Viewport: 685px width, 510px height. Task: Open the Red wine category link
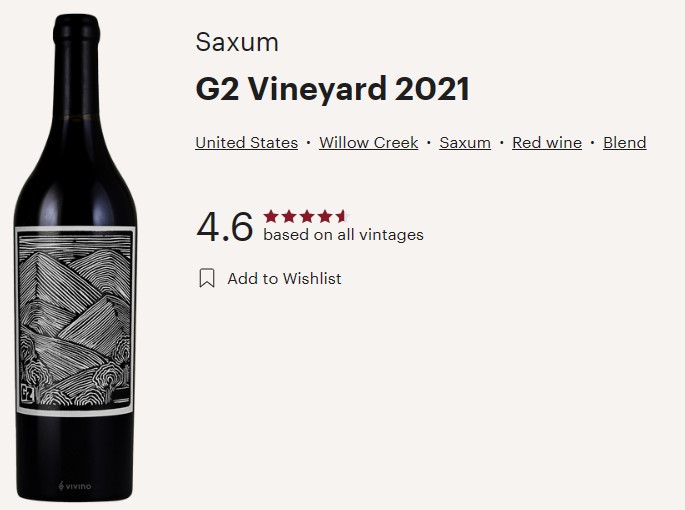[x=547, y=142]
